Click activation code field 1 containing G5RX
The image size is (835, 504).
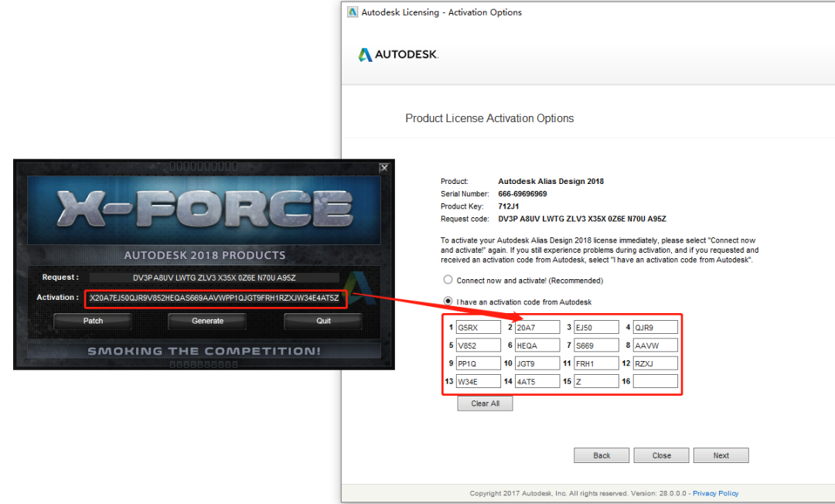click(479, 327)
